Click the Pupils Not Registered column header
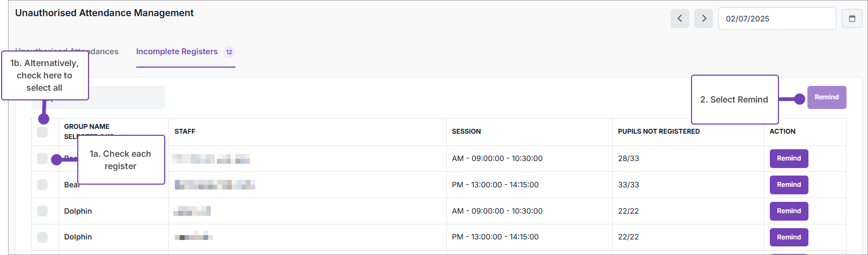 pyautogui.click(x=658, y=132)
